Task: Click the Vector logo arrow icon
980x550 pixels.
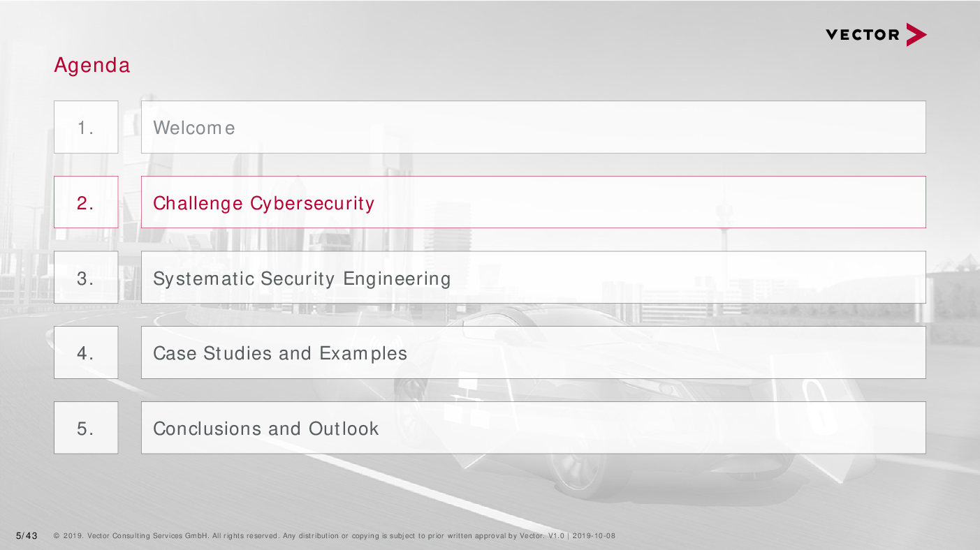Action: 917,34
